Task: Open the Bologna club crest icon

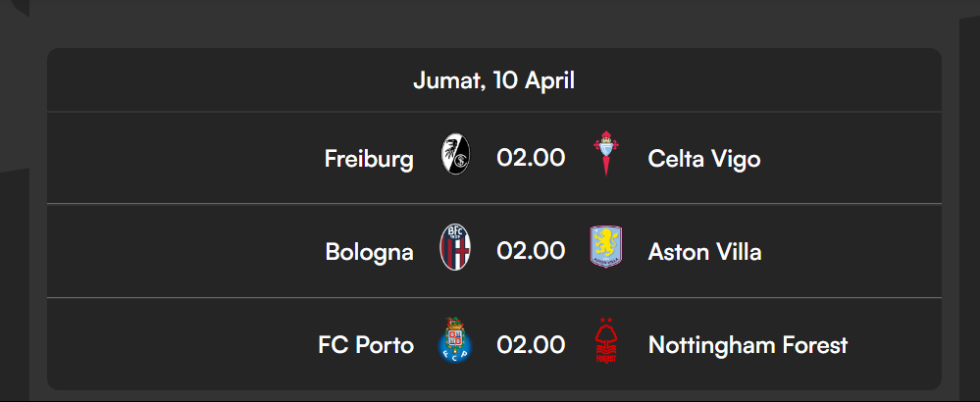Action: point(455,249)
